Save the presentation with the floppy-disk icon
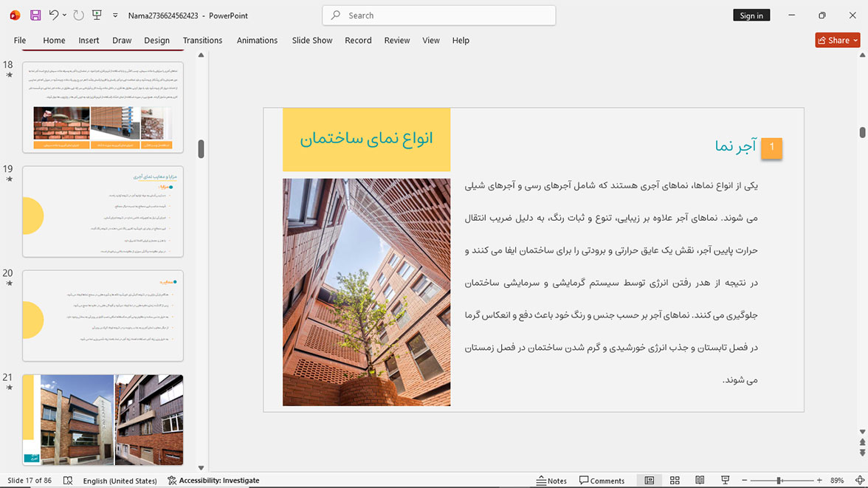 click(x=35, y=16)
